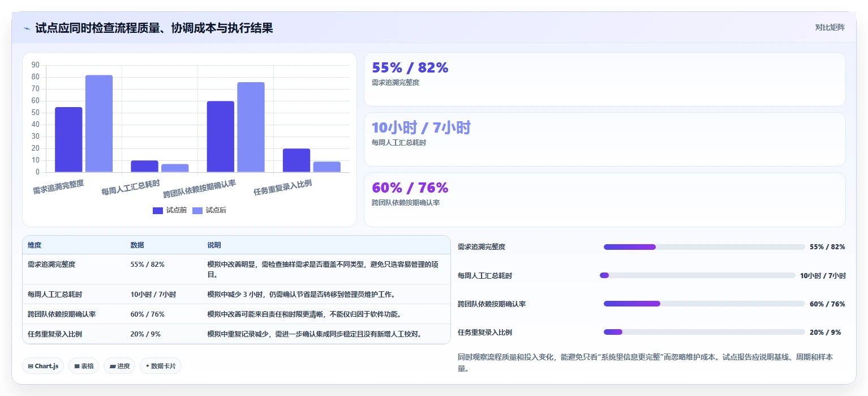Click the 试点后 bar for 任务重复录入比例
This screenshot has height=396, width=868.
(327, 167)
